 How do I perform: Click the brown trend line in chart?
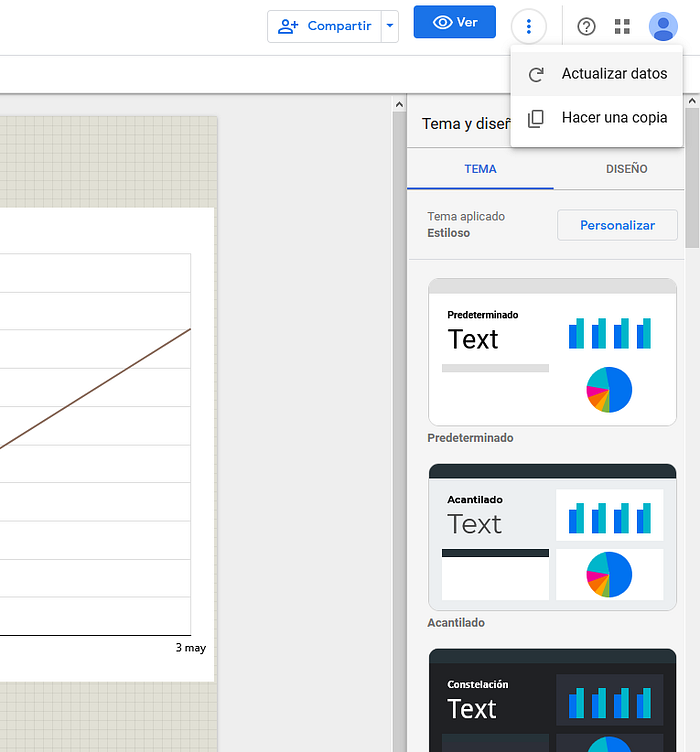tap(95, 388)
